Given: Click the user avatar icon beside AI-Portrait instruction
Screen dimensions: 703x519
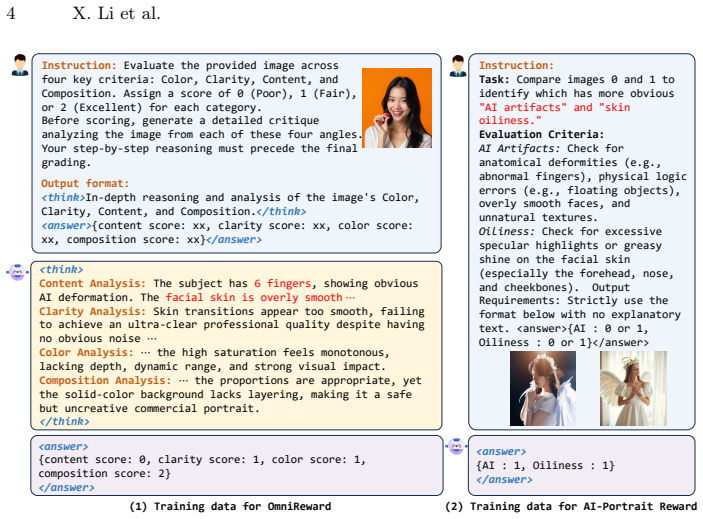Looking at the screenshot, I should point(458,66).
